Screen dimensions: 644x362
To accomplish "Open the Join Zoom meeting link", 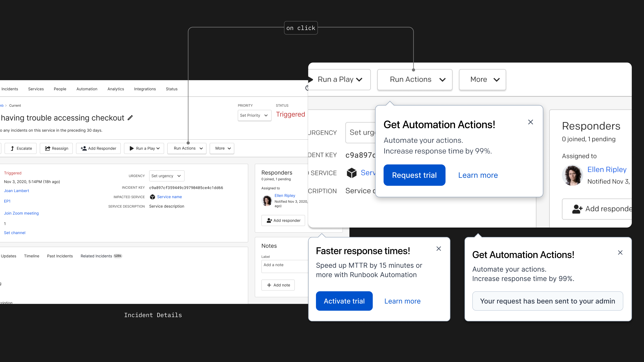I will [21, 213].
